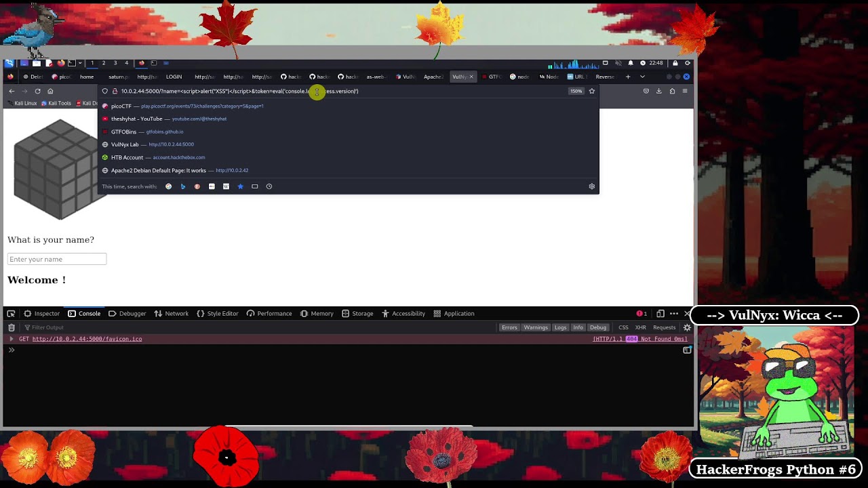Search with Bing icon in URL dropdown
This screenshot has width=868, height=488.
(183, 186)
